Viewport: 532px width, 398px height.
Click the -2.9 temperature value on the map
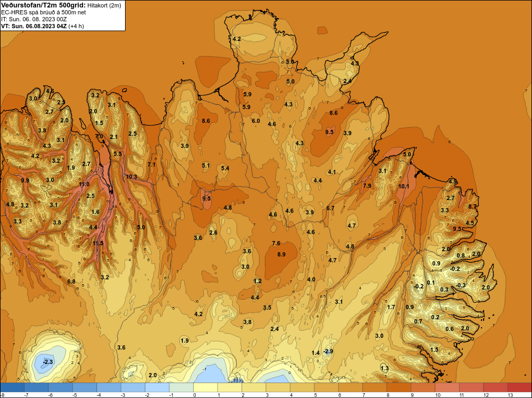click(328, 351)
